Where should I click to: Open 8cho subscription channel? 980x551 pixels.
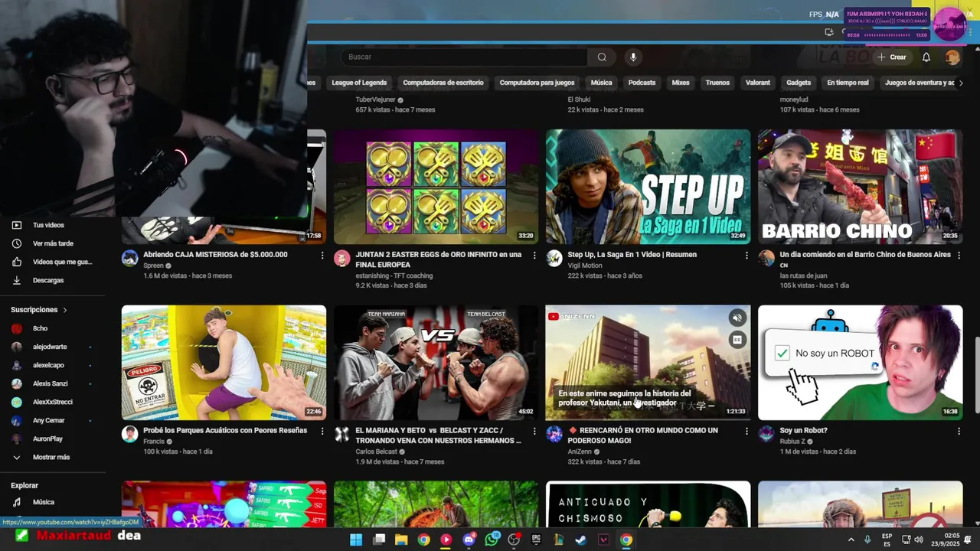[x=40, y=328]
